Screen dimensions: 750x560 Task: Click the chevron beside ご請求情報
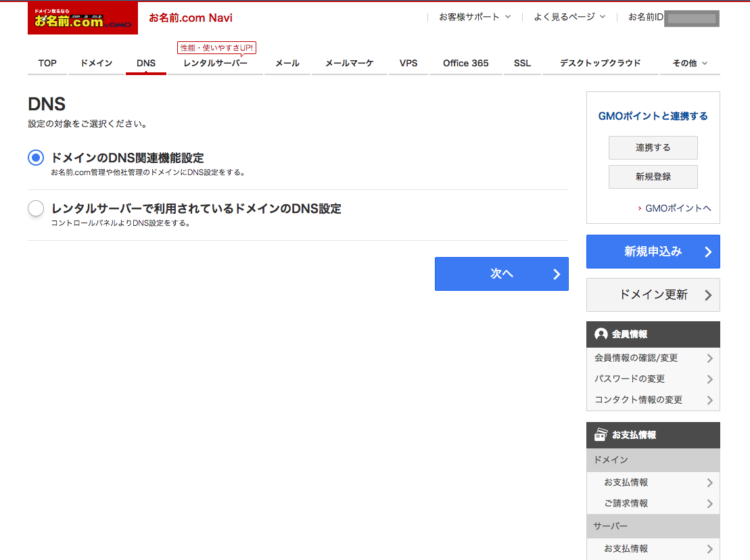coord(710,504)
